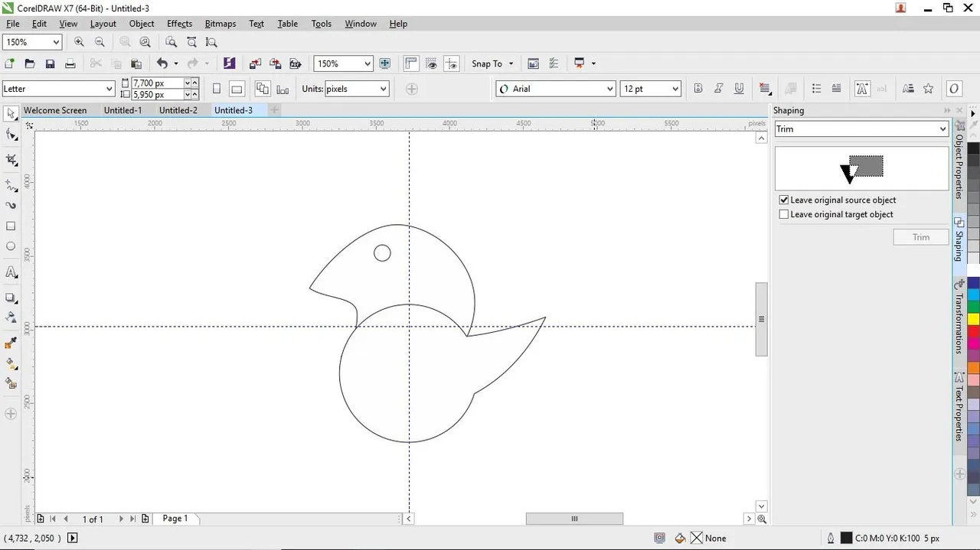Open the Effects menu
The image size is (980, 550).
coord(179,24)
